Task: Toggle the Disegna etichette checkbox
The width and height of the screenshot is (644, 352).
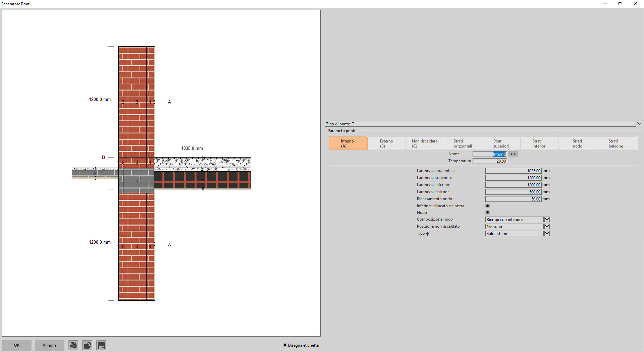Action: point(285,345)
